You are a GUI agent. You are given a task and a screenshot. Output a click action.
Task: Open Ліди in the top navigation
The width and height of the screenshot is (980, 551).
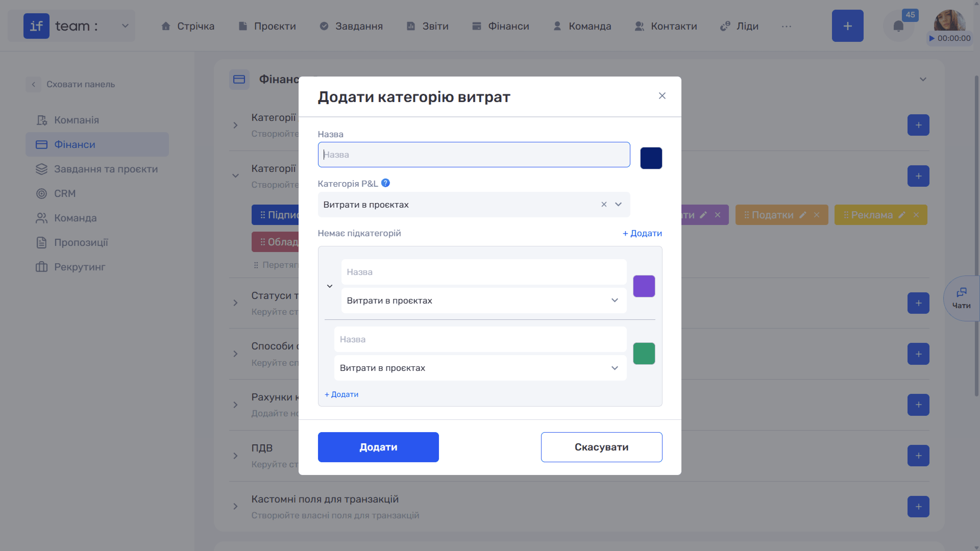(739, 26)
